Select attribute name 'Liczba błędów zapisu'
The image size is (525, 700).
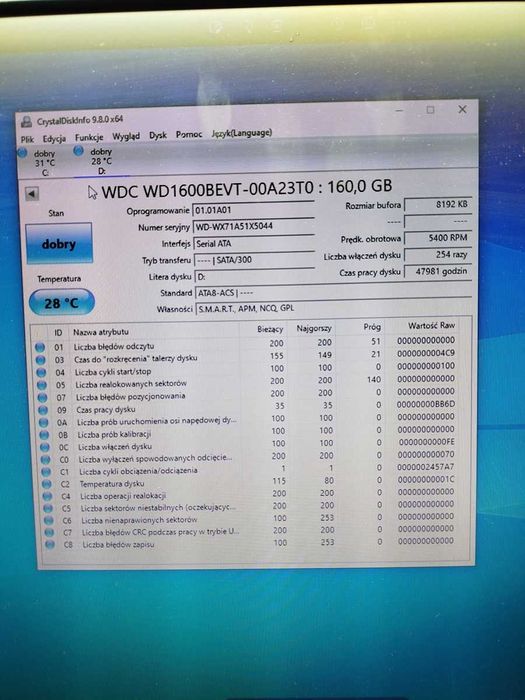(x=118, y=544)
